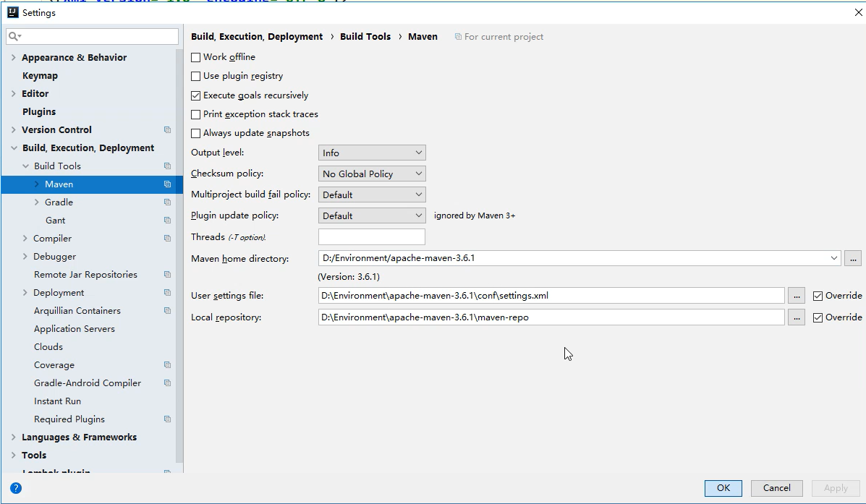
Task: Collapse the Build Tools node
Action: point(25,166)
